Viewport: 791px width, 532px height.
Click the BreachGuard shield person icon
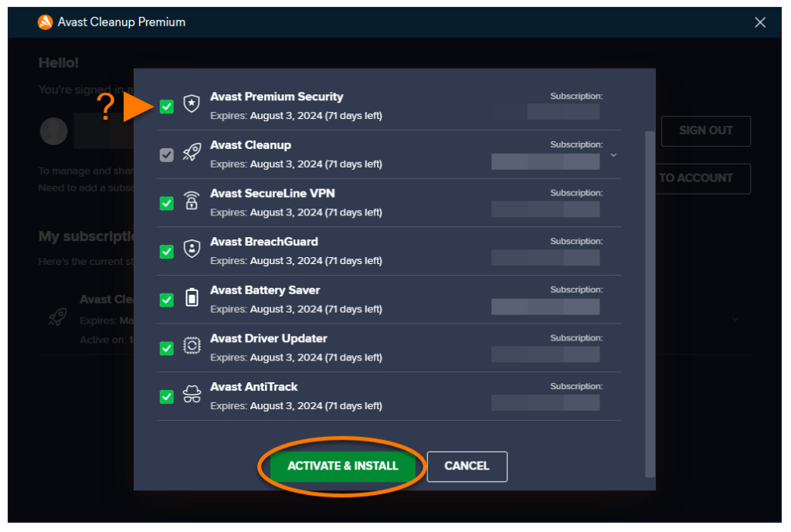click(x=192, y=249)
